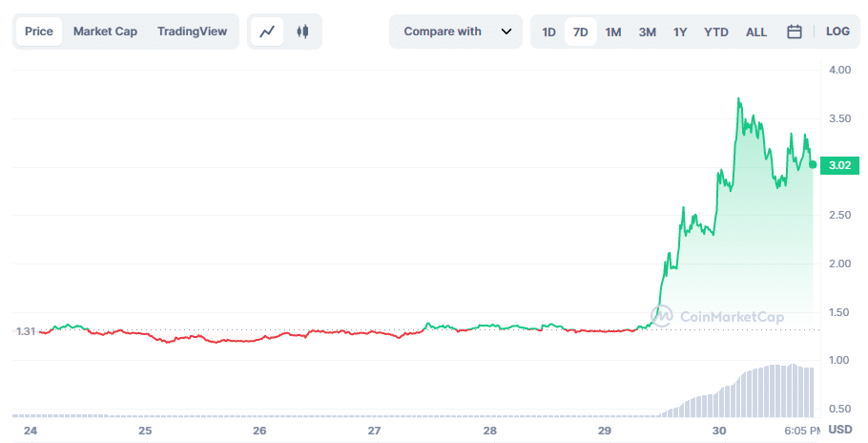868x443 pixels.
Task: Click the 25 date label on axis
Action: tap(145, 431)
